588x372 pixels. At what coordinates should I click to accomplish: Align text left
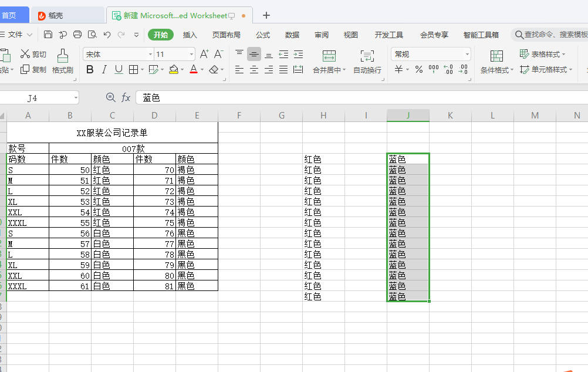pos(239,69)
